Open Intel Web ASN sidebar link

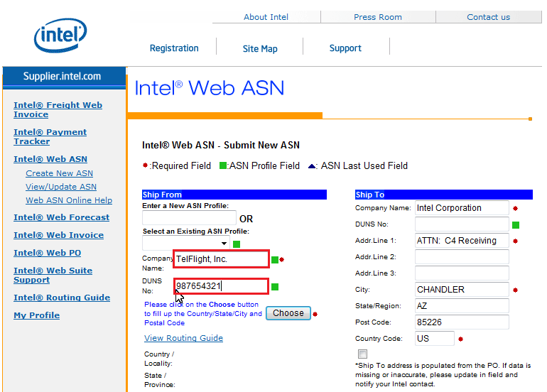coord(50,159)
